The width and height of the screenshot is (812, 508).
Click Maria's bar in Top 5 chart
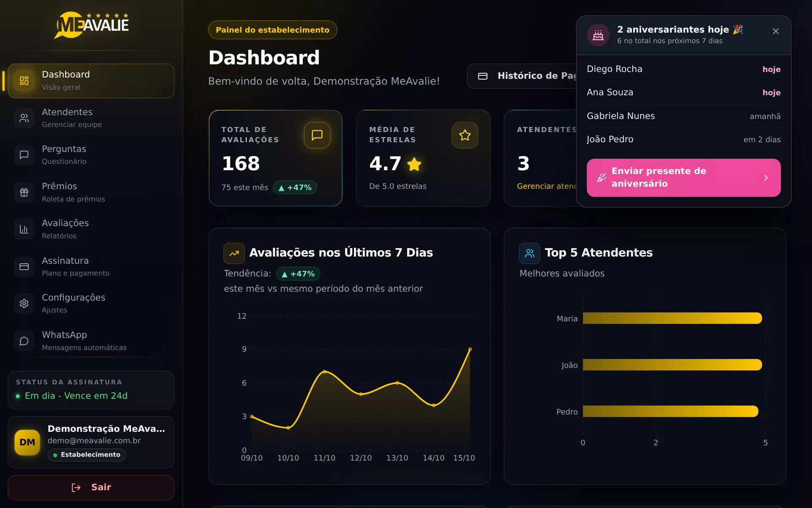[x=672, y=318]
